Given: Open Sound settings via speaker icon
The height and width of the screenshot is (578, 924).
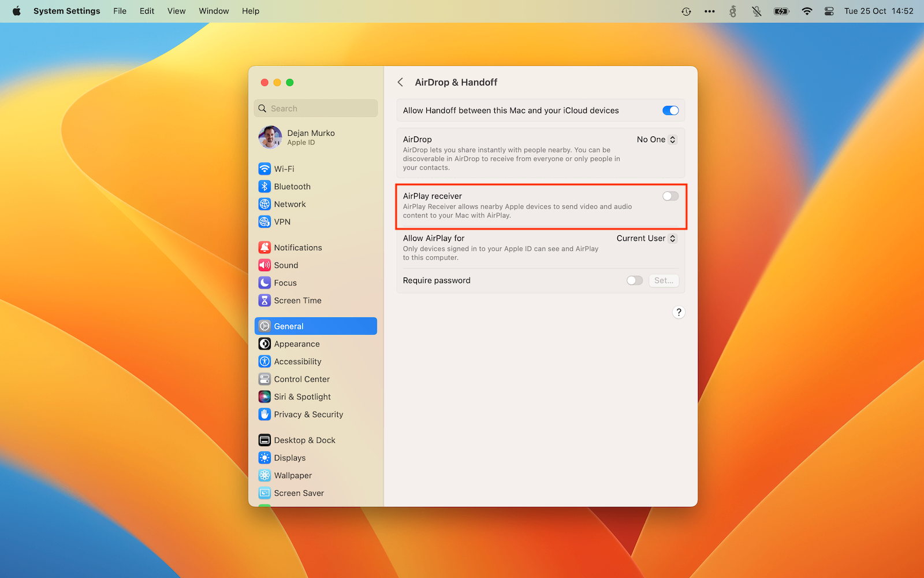Looking at the screenshot, I should (264, 265).
